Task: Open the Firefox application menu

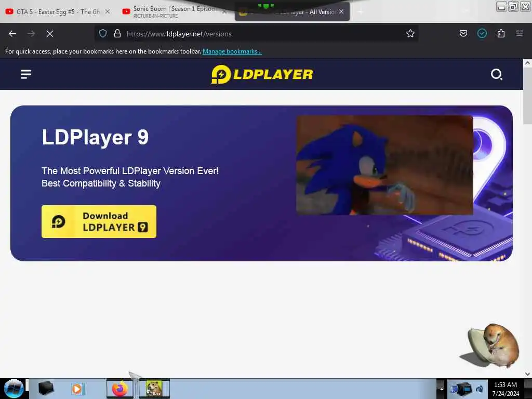Action: coord(520,33)
